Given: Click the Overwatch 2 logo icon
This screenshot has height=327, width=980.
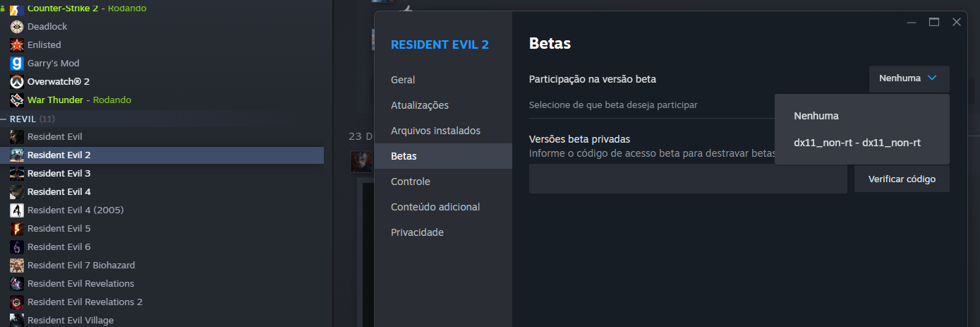Looking at the screenshot, I should click(x=17, y=81).
